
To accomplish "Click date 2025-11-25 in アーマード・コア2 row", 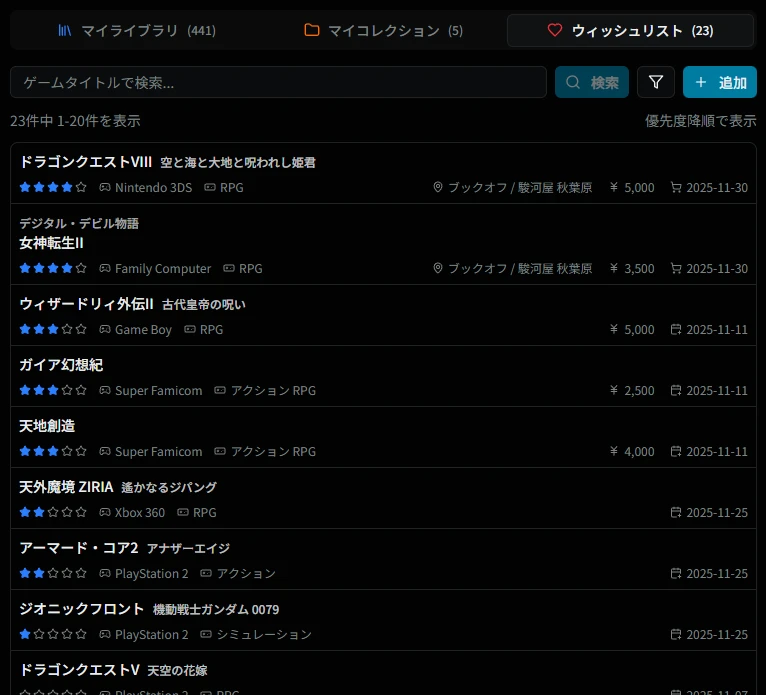I will click(x=717, y=574).
